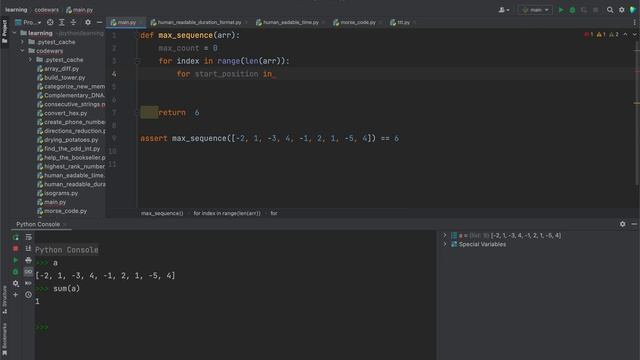The image size is (640, 360).
Task: Open console tool window gear options
Action: click(622, 224)
